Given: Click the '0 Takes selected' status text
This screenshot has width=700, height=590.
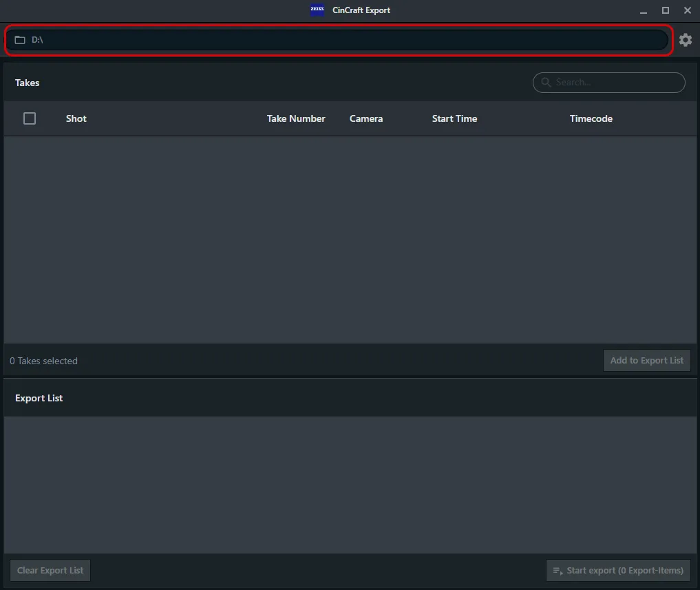Looking at the screenshot, I should [44, 361].
